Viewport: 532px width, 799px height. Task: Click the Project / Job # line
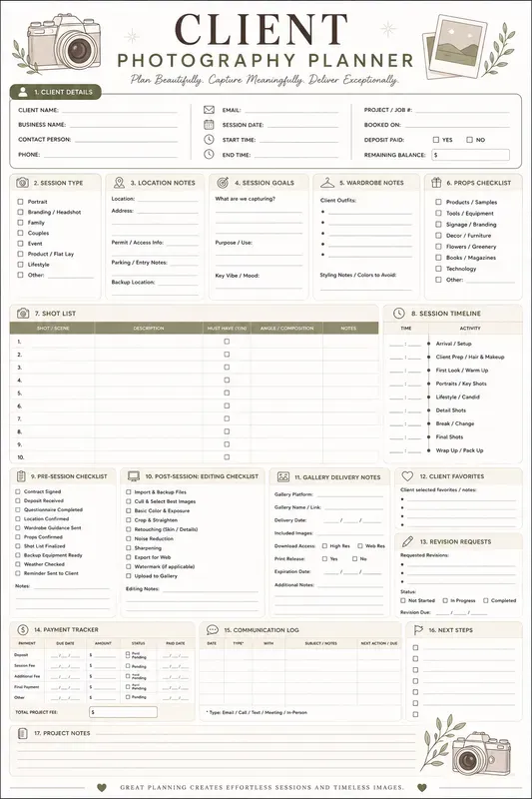(463, 111)
